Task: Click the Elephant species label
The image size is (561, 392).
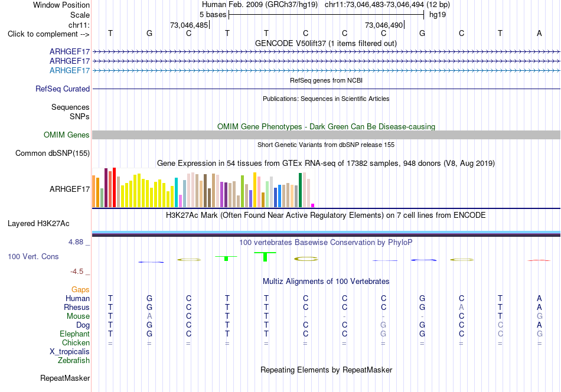Action: pyautogui.click(x=74, y=334)
